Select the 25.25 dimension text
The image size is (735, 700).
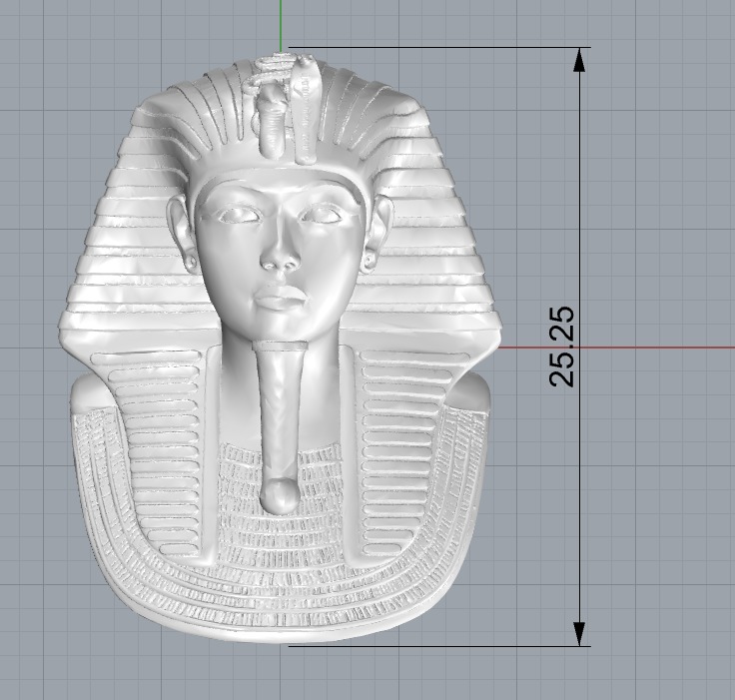click(561, 347)
